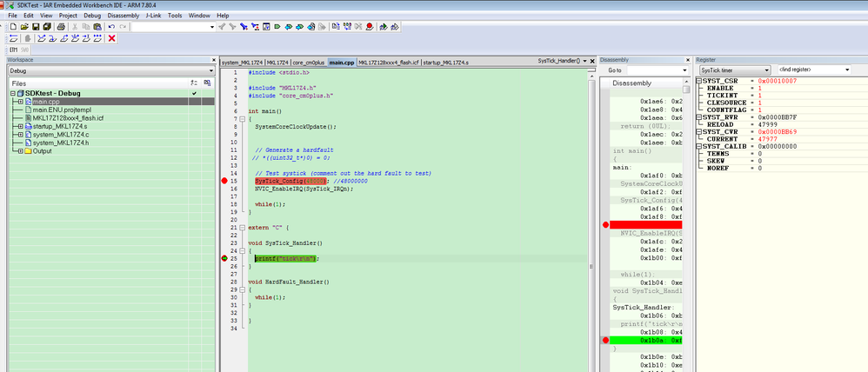The height and width of the screenshot is (372, 868).
Task: Click the Paste clipboard icon
Action: 97,26
